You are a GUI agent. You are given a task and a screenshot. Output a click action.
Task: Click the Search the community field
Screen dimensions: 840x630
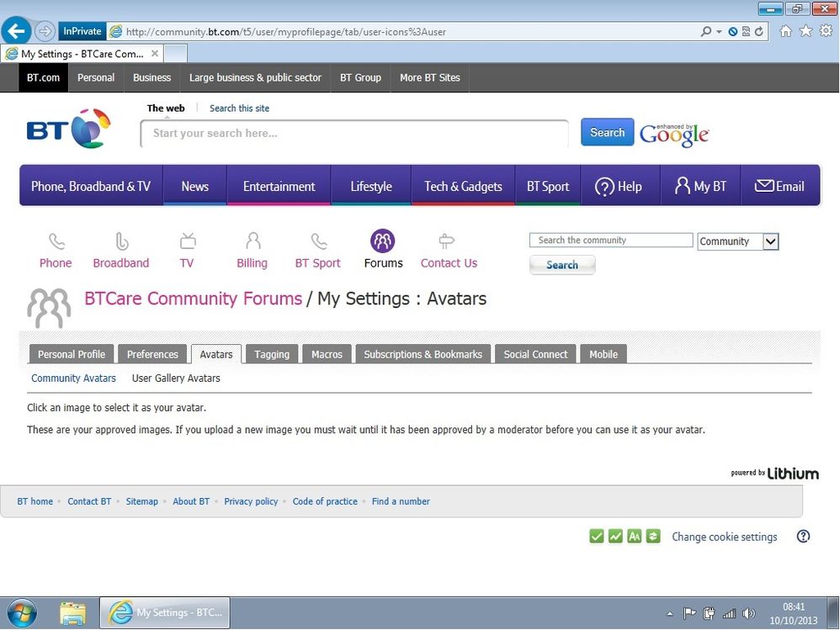pos(611,240)
